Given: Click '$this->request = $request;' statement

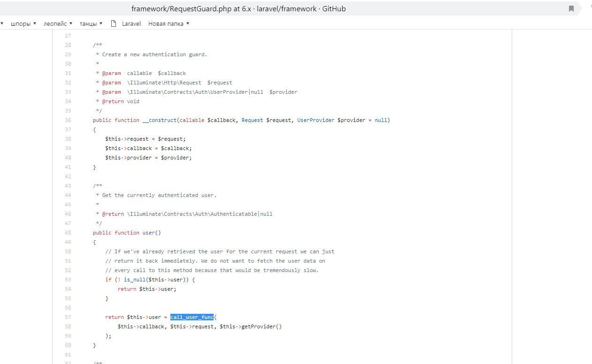Looking at the screenshot, I should tap(146, 139).
